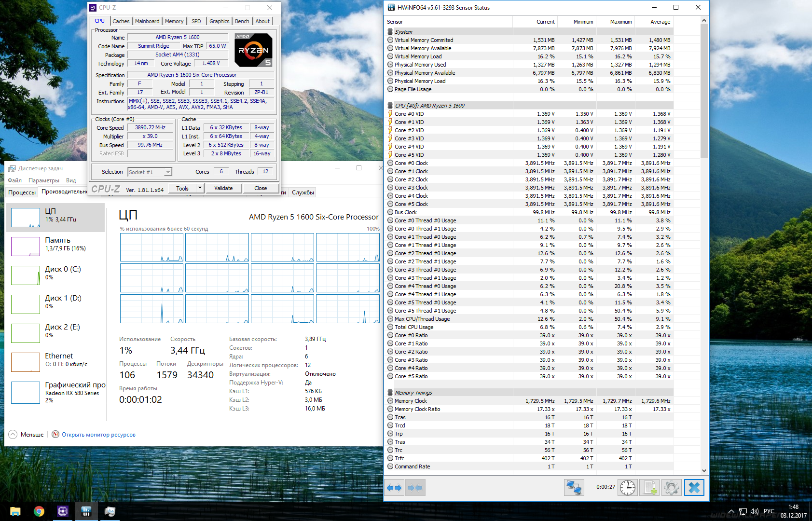Click the shrink columns inward-arrows icon
The image size is (812, 521).
pos(415,488)
